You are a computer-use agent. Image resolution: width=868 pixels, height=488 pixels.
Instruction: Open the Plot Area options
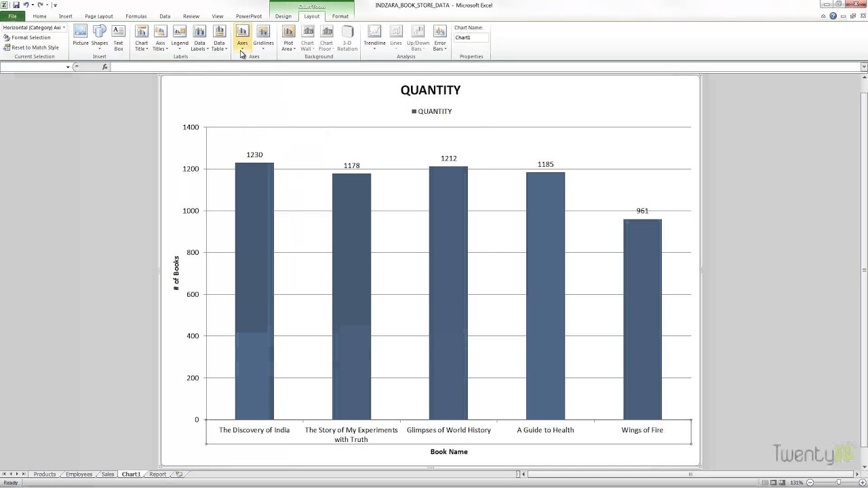point(288,38)
